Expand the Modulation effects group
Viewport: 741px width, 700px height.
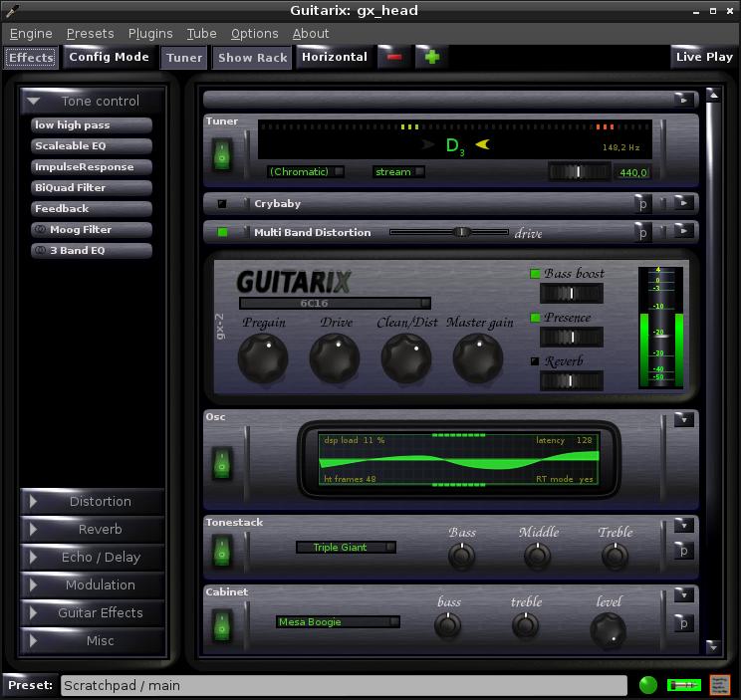[93, 585]
